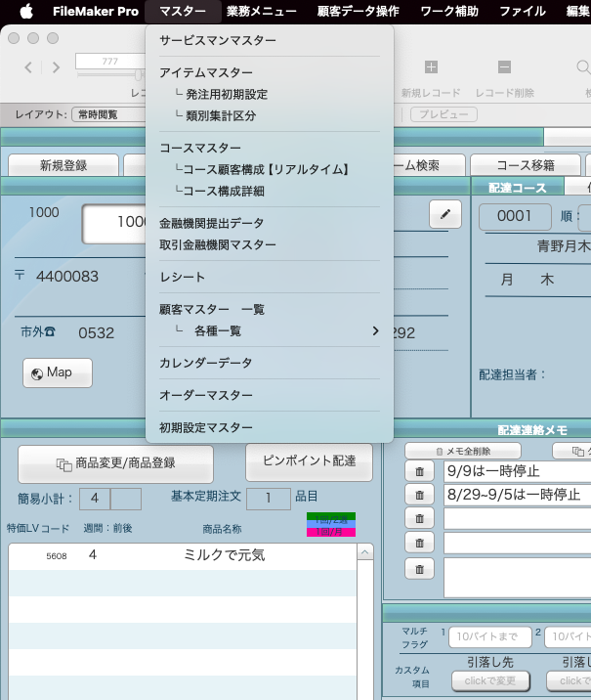Click the product code 5608
The width and height of the screenshot is (591, 700).
[x=57, y=556]
